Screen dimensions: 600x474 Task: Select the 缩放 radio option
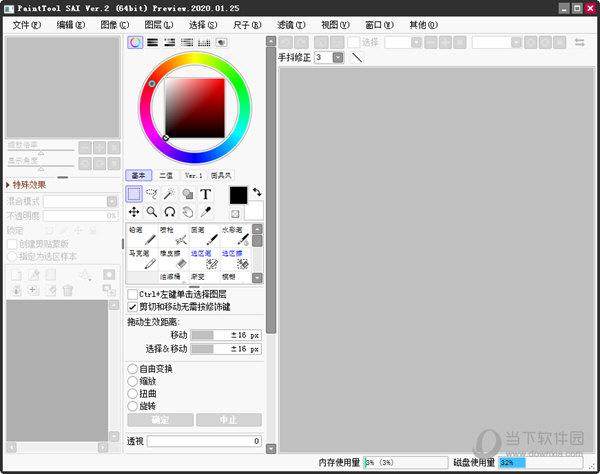132,381
